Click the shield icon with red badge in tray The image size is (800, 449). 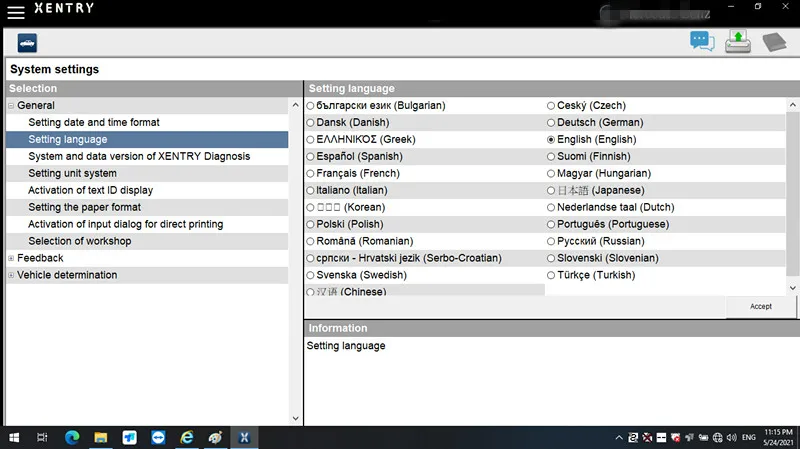(x=676, y=438)
